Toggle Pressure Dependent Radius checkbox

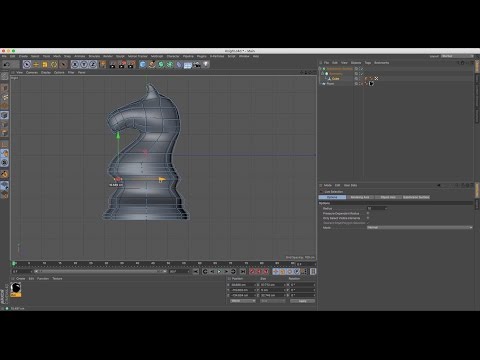point(368,213)
